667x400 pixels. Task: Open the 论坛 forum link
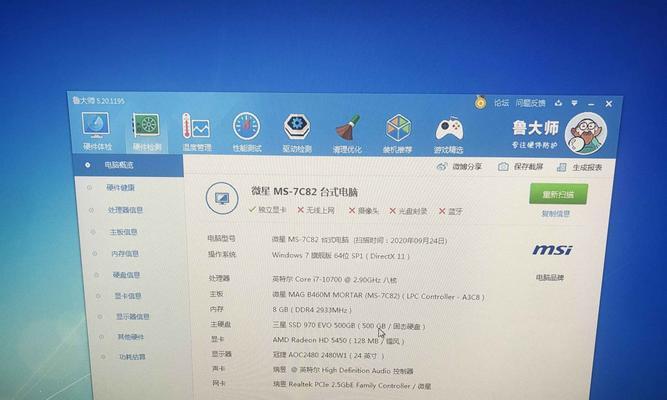coord(501,103)
